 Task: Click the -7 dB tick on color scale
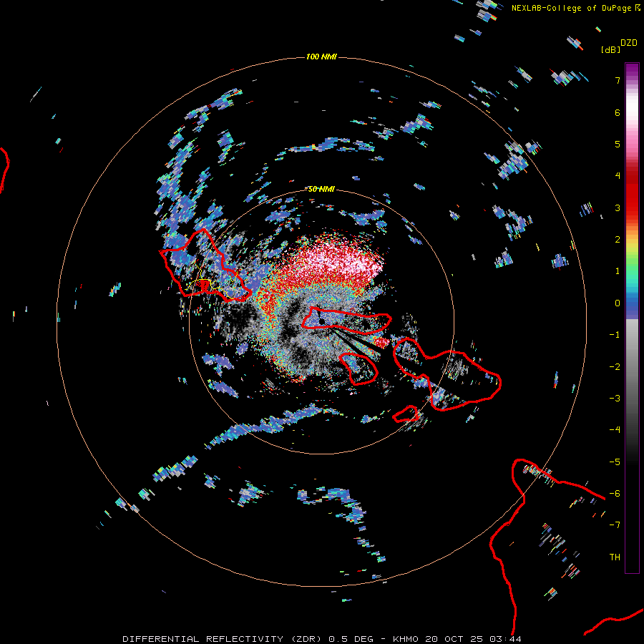615,525
